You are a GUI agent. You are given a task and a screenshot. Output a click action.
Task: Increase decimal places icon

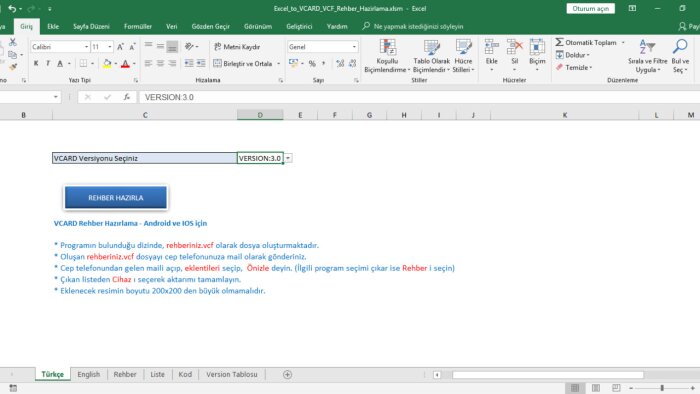(340, 64)
